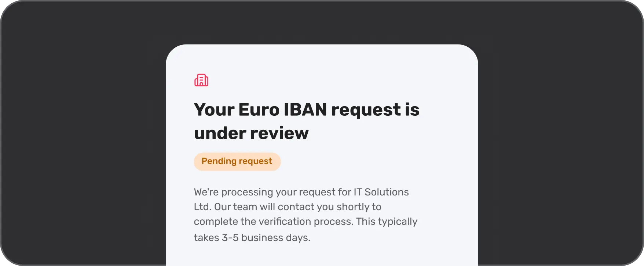Viewport: 644px width, 266px height.
Task: Click dark overlay right of the card
Action: [x=561, y=147]
